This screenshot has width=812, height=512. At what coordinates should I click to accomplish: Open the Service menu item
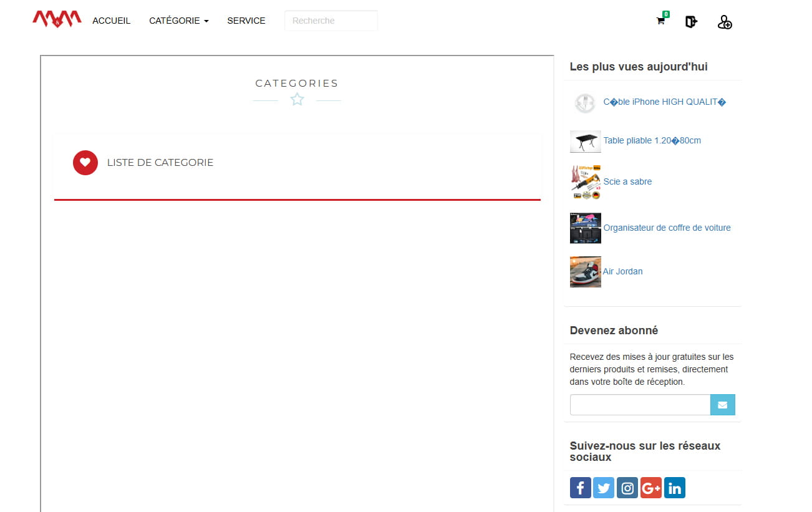(246, 21)
